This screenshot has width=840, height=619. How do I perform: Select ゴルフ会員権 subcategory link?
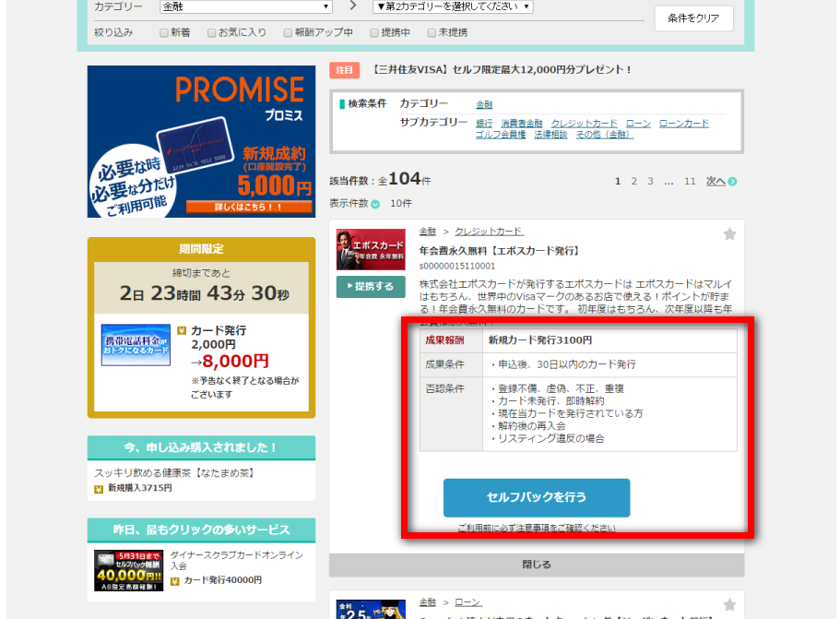click(501, 135)
